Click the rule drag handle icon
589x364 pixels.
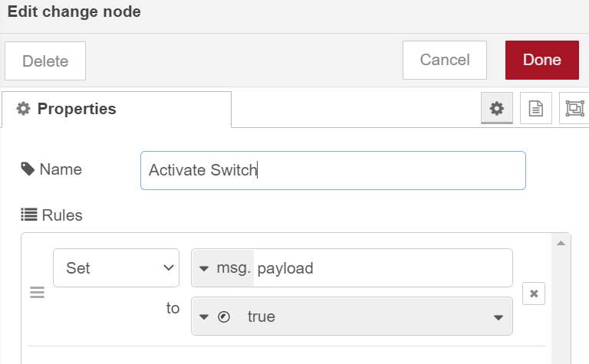point(37,292)
